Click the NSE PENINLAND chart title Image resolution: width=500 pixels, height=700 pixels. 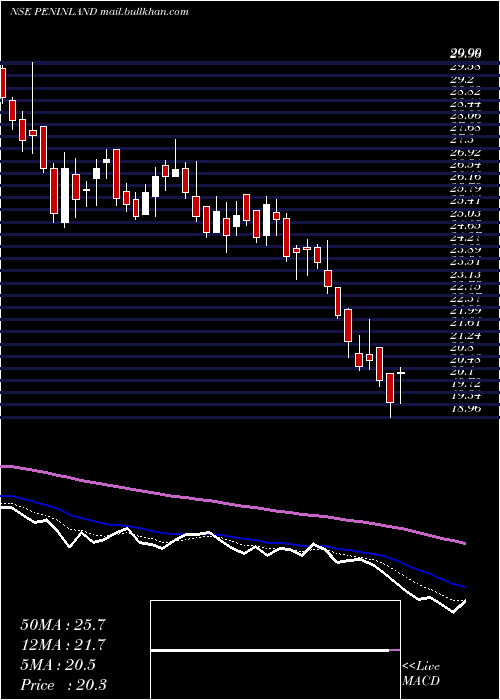coord(99,12)
